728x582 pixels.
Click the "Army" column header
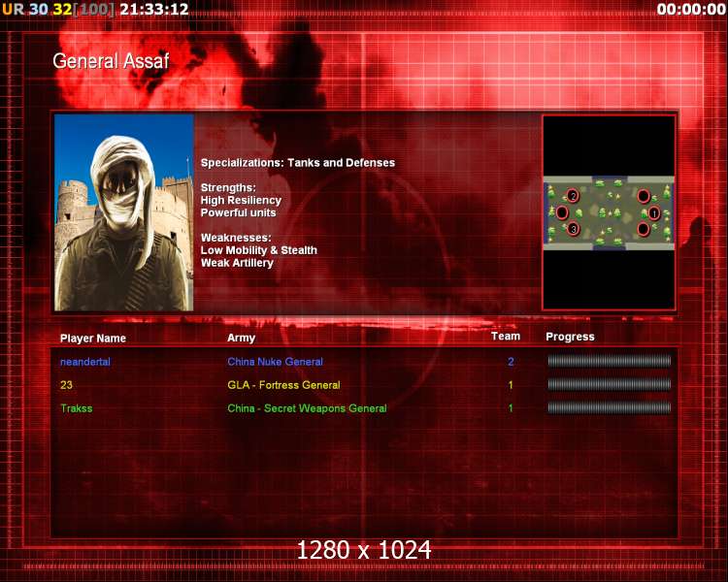click(x=241, y=338)
